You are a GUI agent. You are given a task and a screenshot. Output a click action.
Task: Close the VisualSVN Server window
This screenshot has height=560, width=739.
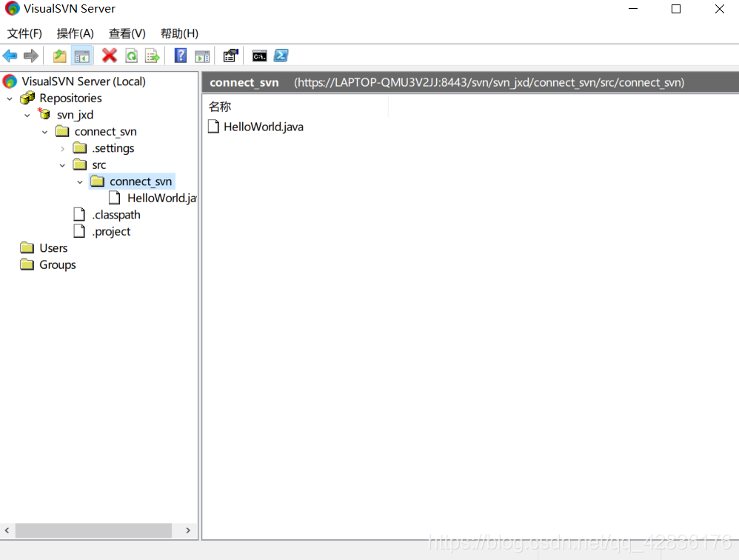point(719,9)
